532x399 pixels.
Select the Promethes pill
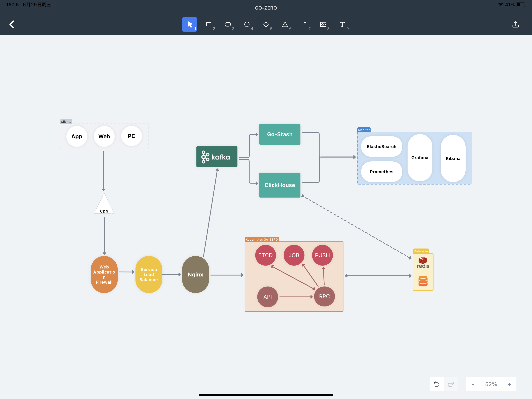click(x=382, y=172)
